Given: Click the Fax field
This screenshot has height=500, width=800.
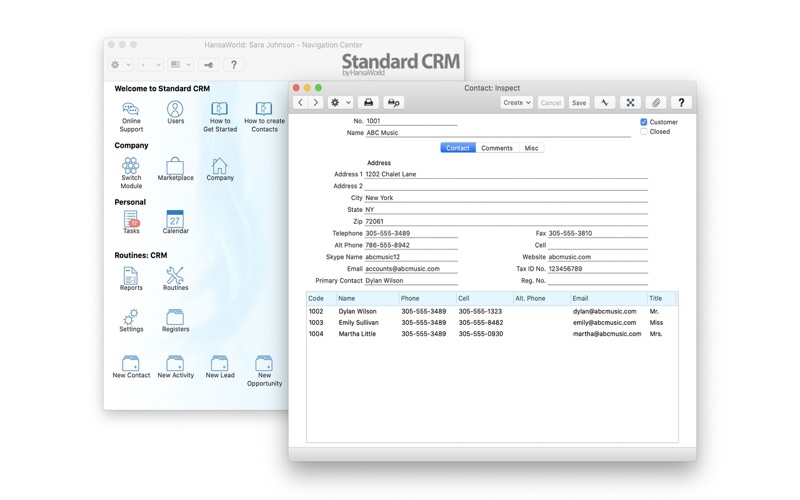Looking at the screenshot, I should point(597,233).
